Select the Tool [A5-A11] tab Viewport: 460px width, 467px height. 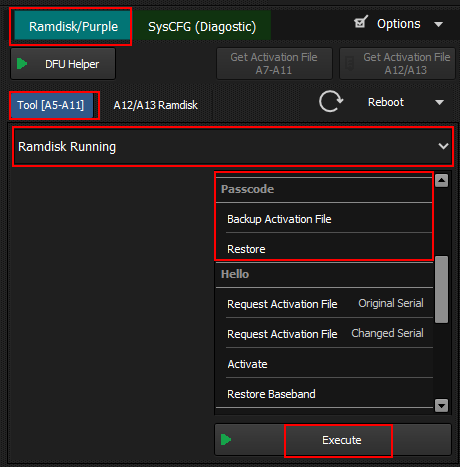click(51, 105)
